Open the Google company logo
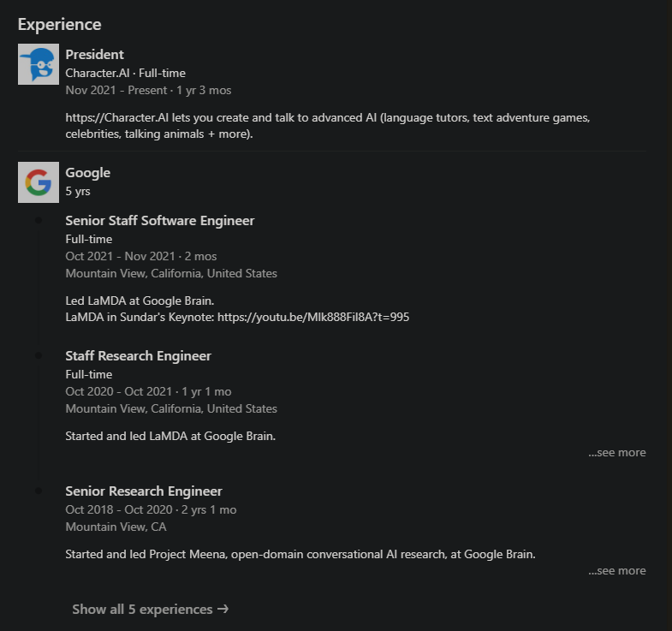The image size is (672, 631). click(x=39, y=182)
